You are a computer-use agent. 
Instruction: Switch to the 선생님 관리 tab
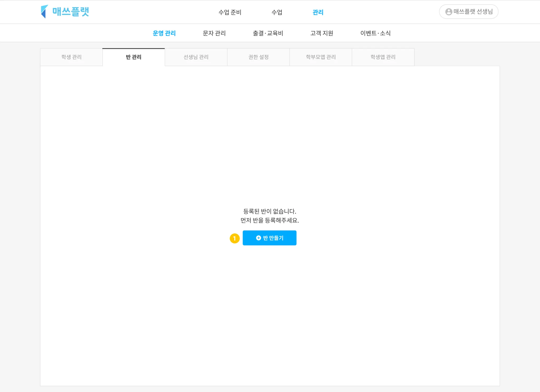(x=196, y=57)
